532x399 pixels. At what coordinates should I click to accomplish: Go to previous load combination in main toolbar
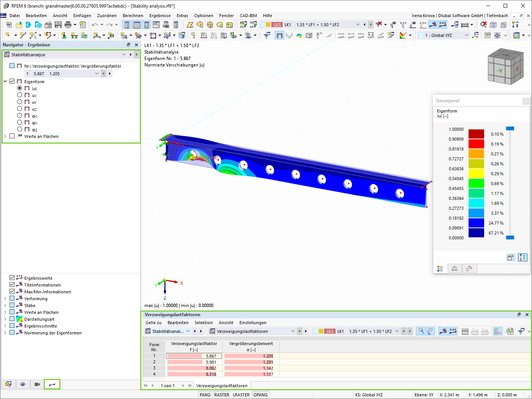[364, 25]
